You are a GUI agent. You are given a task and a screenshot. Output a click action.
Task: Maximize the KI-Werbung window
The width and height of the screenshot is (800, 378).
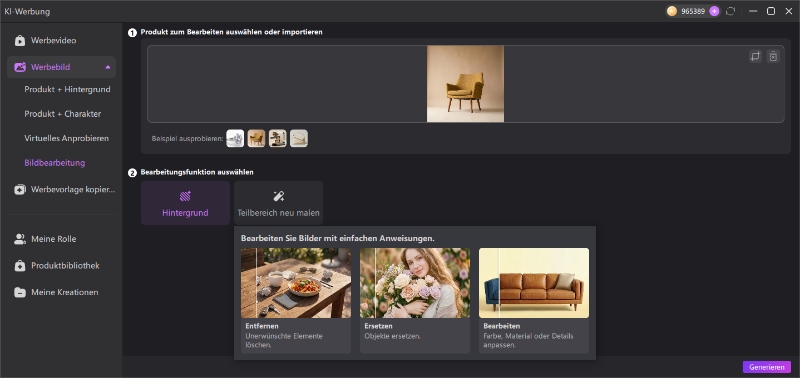click(x=771, y=11)
